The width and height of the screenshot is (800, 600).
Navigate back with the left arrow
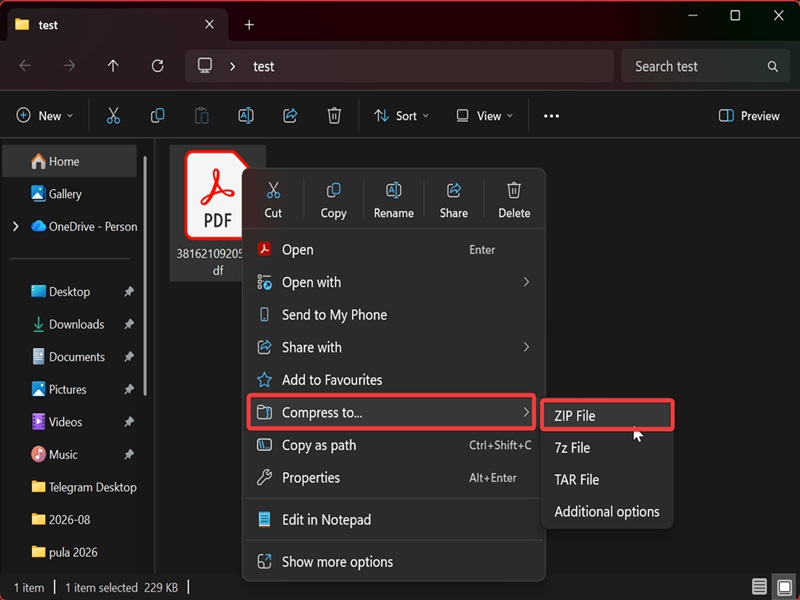coord(25,66)
